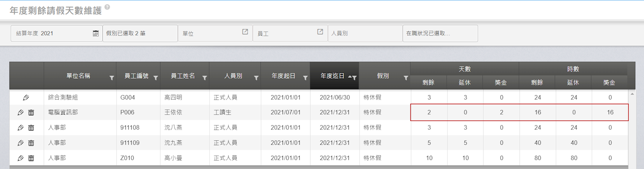Sort by the 年度迄日 column header
Image resolution: width=644 pixels, height=169 pixels.
(332, 76)
